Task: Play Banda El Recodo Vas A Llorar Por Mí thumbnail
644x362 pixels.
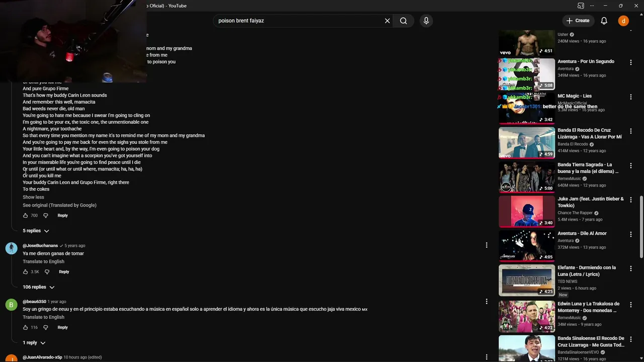Action: coord(527,142)
